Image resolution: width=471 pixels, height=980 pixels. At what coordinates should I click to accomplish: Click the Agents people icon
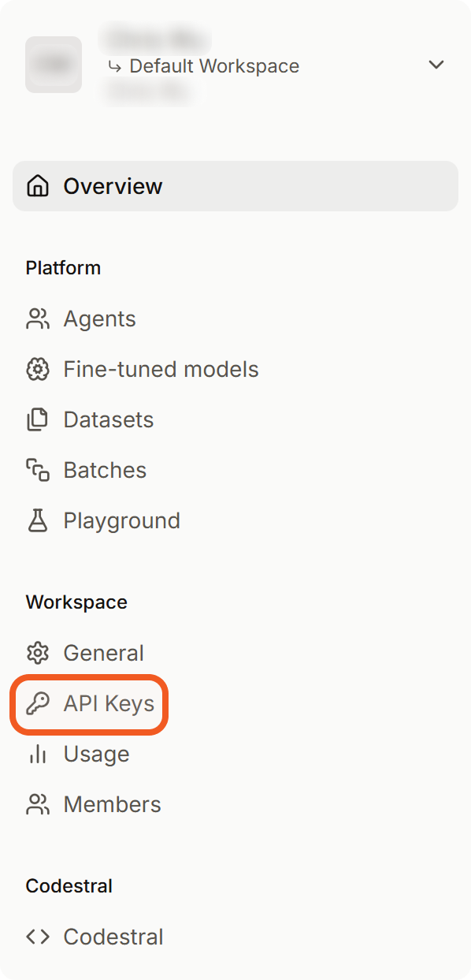point(37,319)
